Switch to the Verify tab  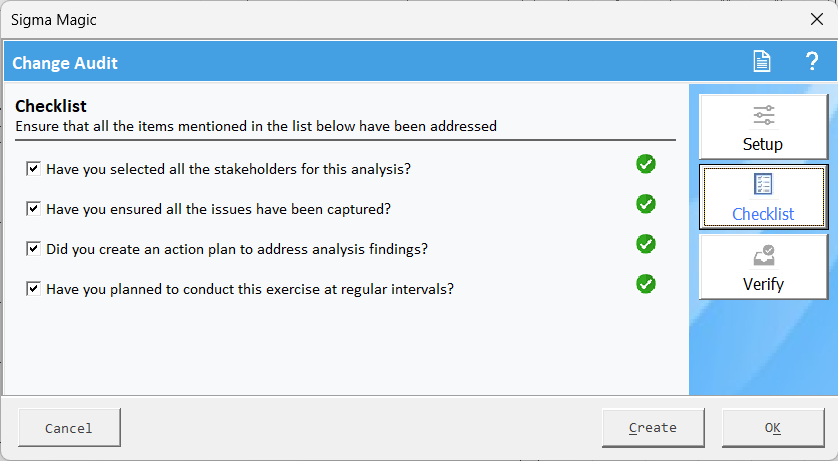click(x=763, y=267)
